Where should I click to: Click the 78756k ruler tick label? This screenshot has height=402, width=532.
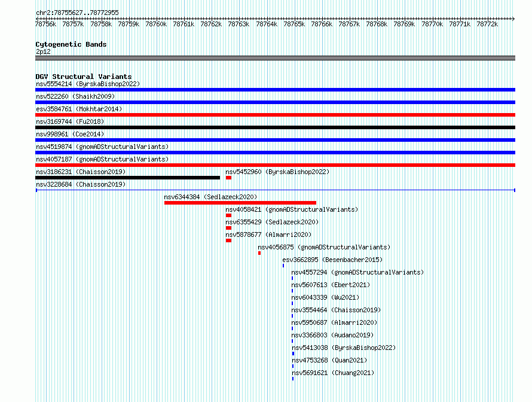coord(45,24)
